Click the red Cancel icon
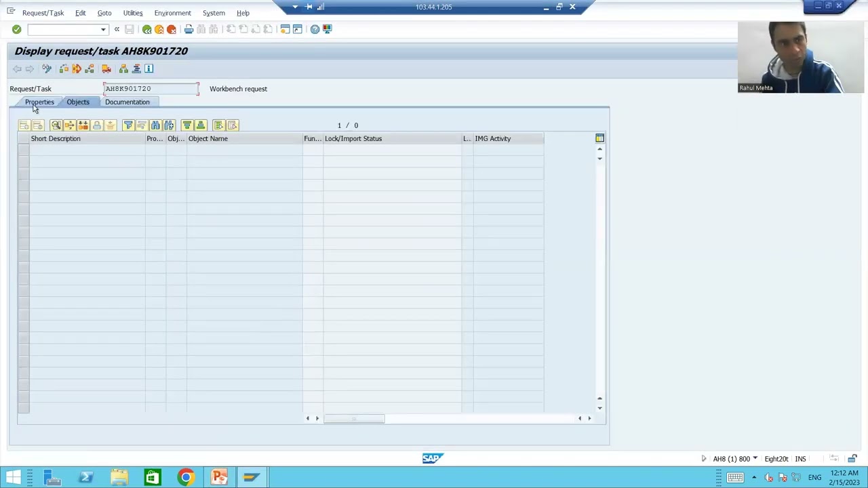The height and width of the screenshot is (488, 868). click(172, 29)
